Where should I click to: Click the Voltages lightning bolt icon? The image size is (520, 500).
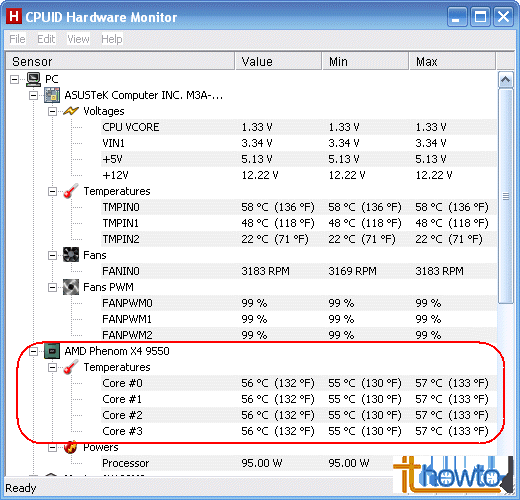71,111
